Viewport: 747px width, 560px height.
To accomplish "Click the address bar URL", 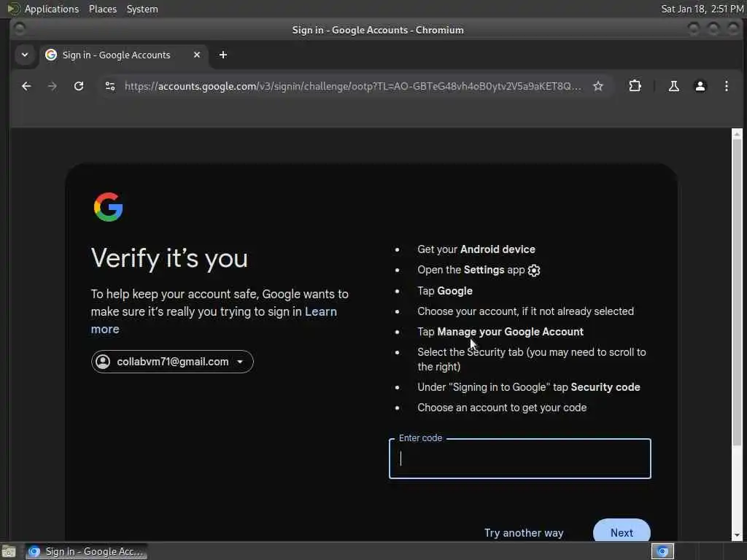I will point(352,86).
